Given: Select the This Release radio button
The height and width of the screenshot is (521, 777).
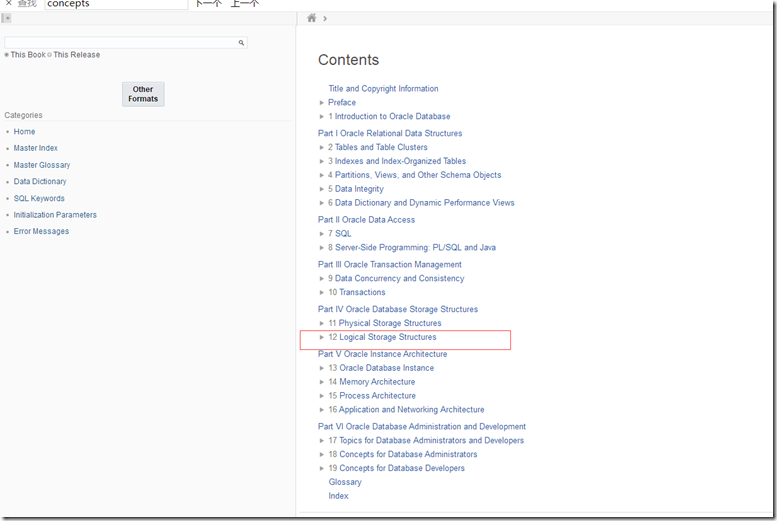Looking at the screenshot, I should point(50,55).
